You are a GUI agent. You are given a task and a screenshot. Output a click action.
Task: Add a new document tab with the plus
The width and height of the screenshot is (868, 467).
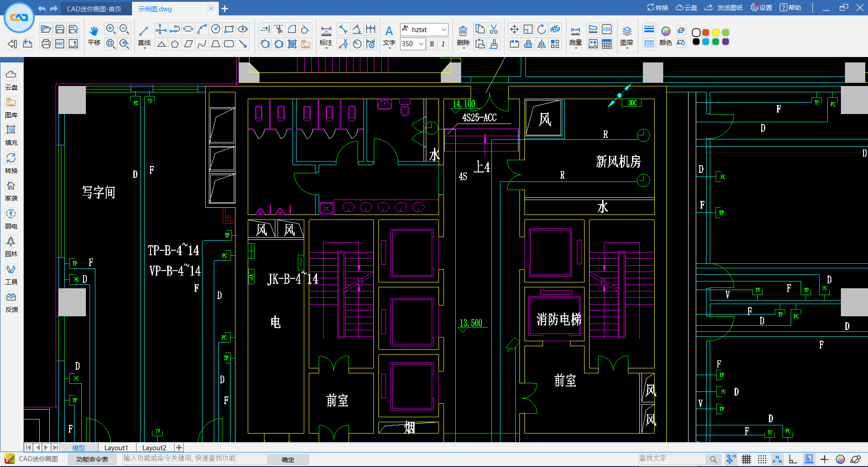pos(225,9)
